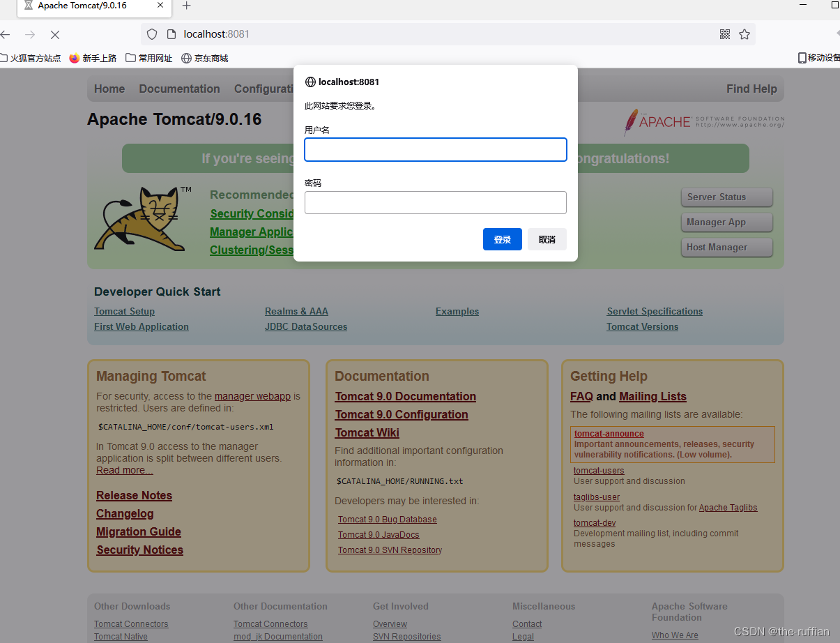Open the FAQ link under Getting Help
840x643 pixels.
coord(581,396)
